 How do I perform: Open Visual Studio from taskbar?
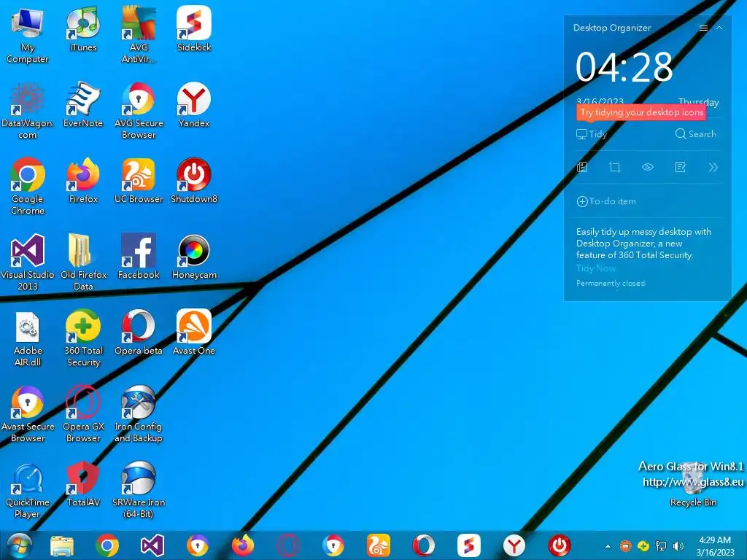click(152, 545)
